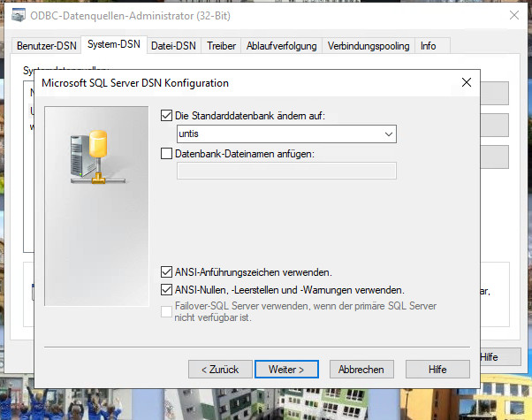Close the SQL Server DSN Konfiguration dialog
532x420 pixels.
coord(467,82)
